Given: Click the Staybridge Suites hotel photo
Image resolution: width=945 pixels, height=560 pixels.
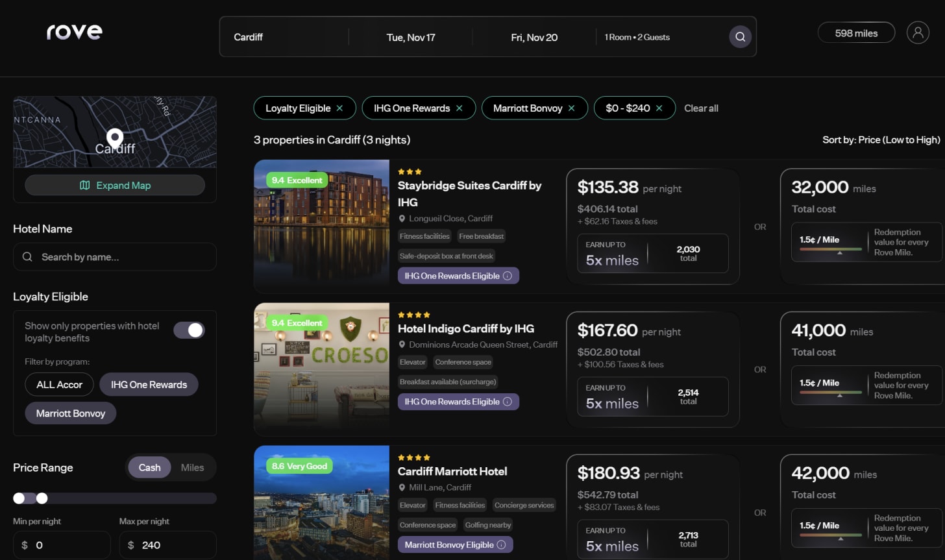Looking at the screenshot, I should [x=321, y=227].
